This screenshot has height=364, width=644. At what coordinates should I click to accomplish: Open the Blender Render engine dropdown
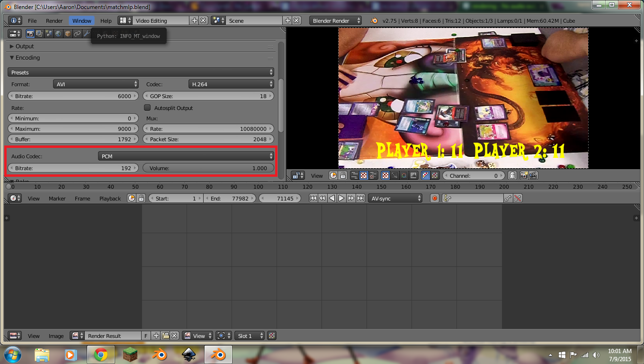[x=335, y=20]
